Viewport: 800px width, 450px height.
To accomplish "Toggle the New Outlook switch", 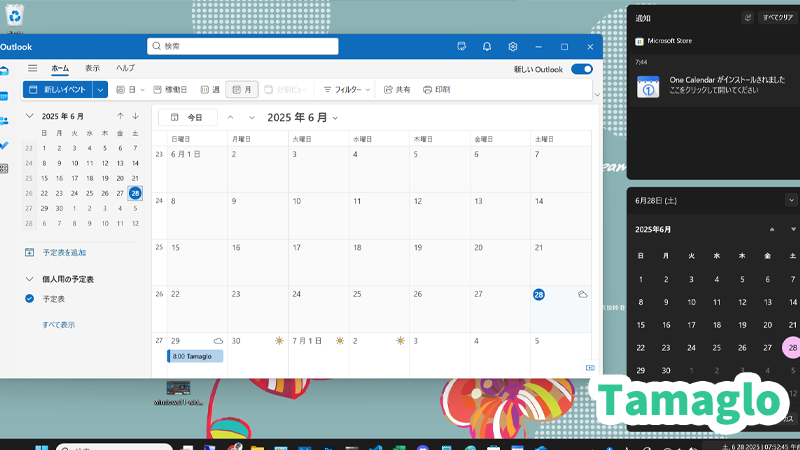I will [582, 69].
